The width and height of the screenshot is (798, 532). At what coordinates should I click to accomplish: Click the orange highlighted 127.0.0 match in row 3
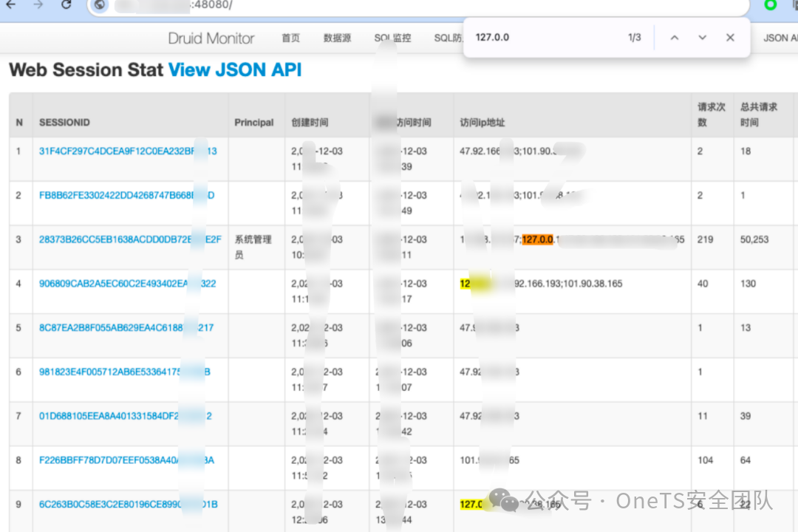click(x=537, y=240)
